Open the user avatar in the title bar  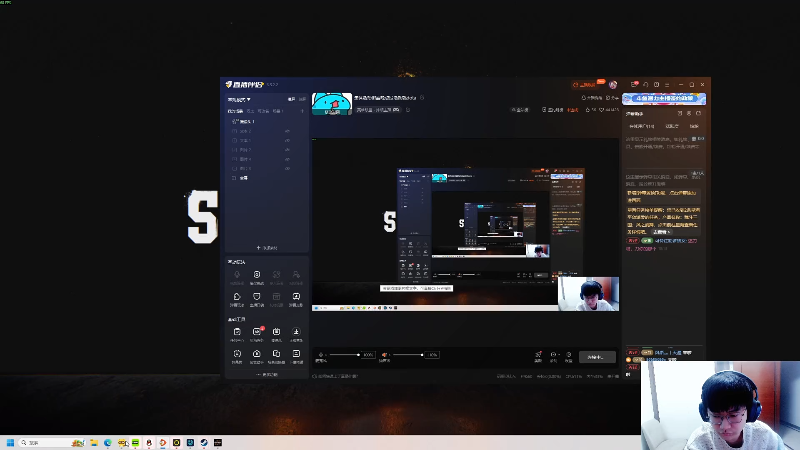(x=613, y=85)
